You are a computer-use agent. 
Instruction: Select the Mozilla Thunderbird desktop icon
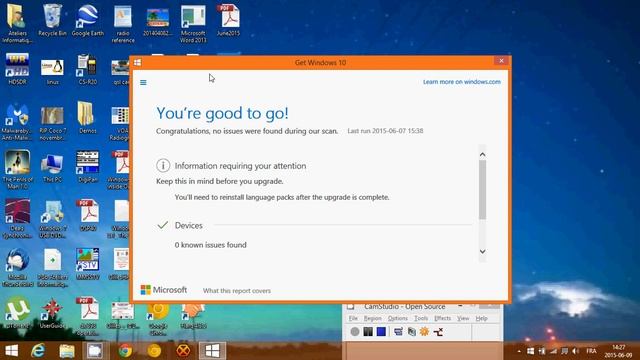click(17, 267)
